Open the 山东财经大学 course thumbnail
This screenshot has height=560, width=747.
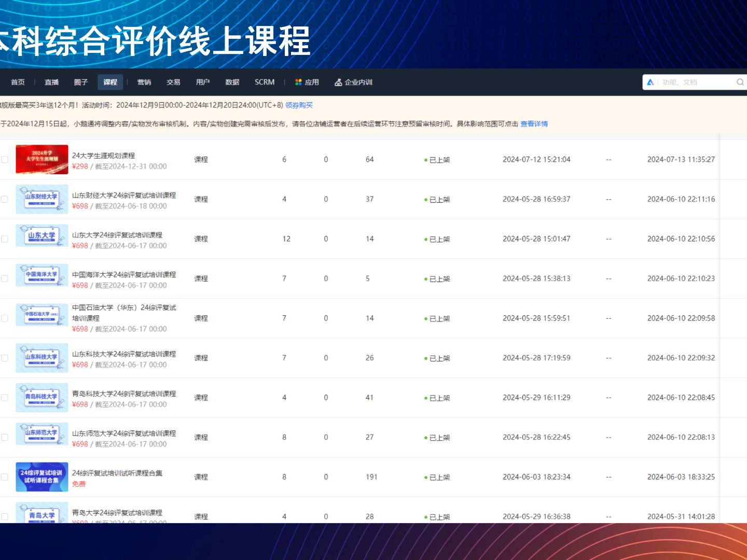(42, 199)
